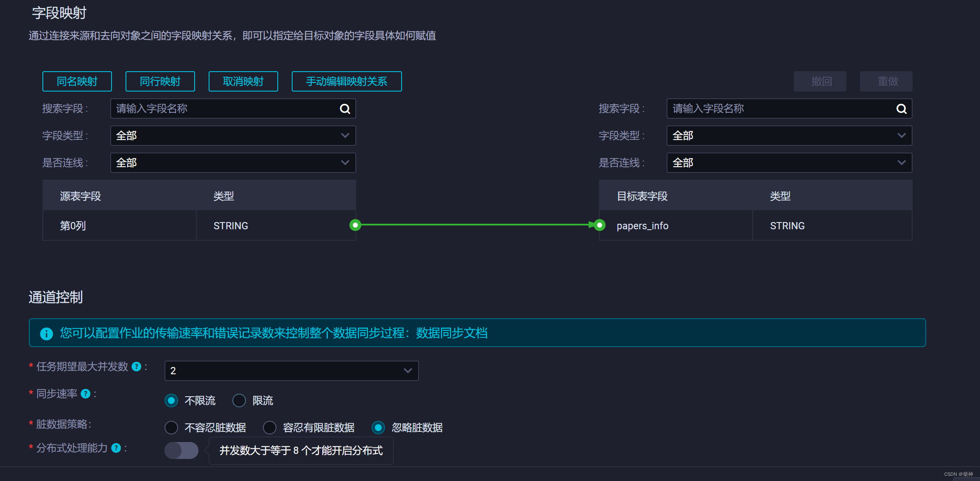980x481 pixels.
Task: Click help icon beside 分布式处理能力
Action: pos(116,448)
